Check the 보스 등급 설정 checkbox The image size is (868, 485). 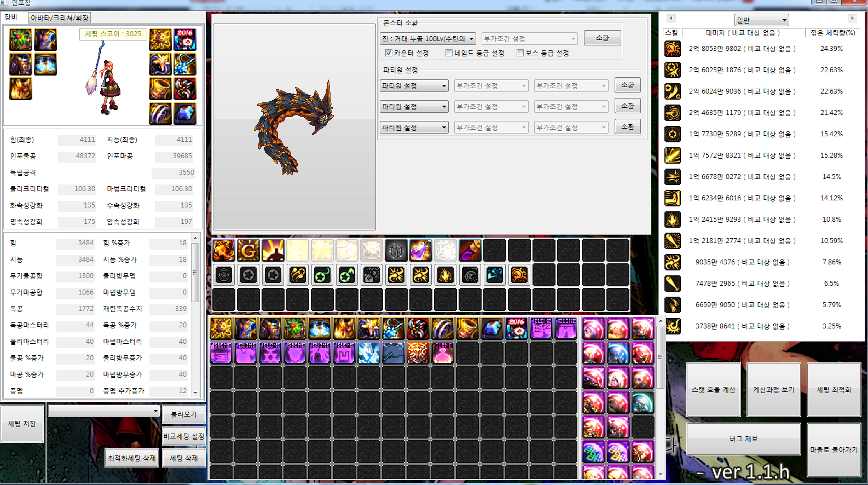click(x=520, y=53)
